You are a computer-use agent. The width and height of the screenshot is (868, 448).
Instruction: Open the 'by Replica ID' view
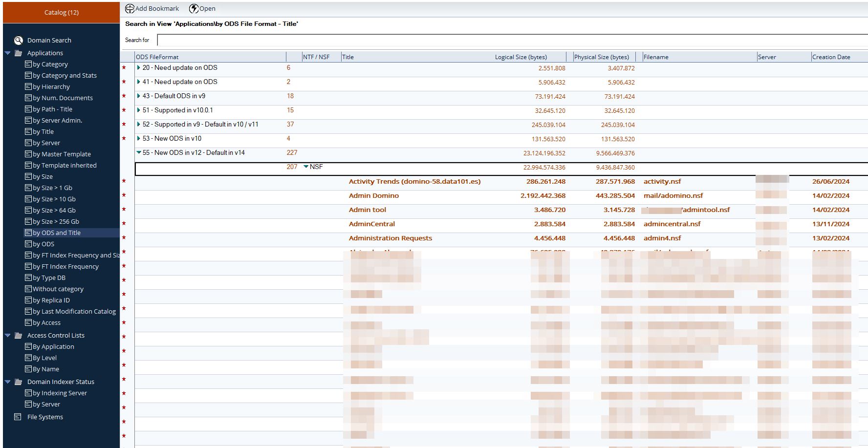tap(51, 300)
